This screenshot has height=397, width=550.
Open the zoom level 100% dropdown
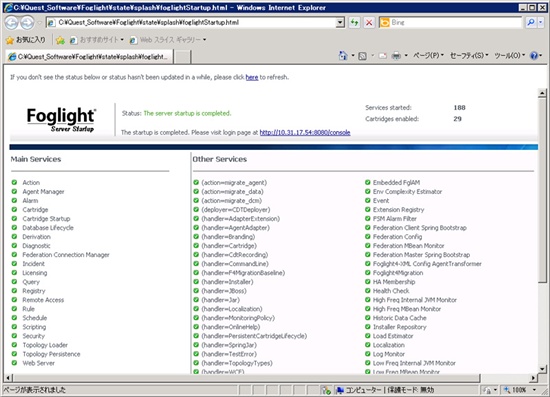[535, 390]
